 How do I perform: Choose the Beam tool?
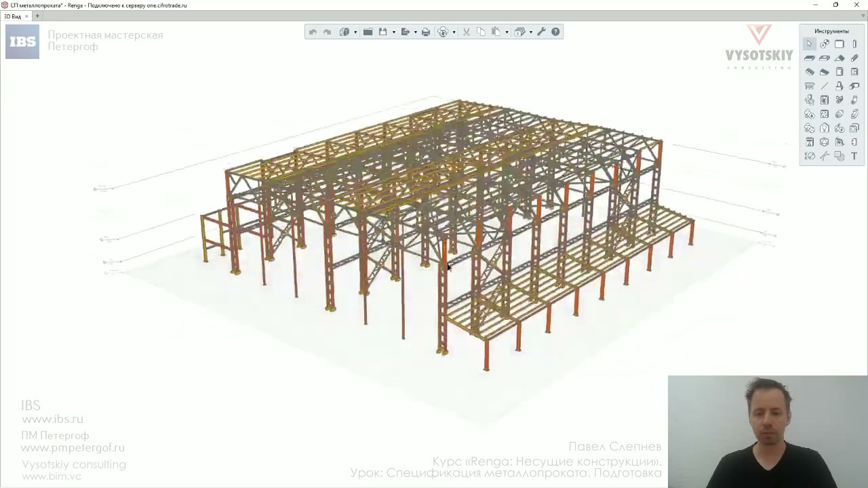click(854, 58)
